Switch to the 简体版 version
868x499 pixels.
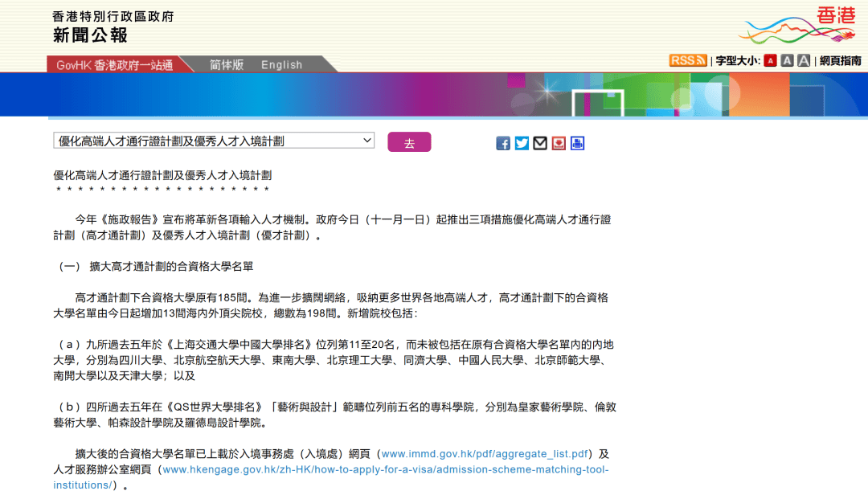[x=226, y=64]
